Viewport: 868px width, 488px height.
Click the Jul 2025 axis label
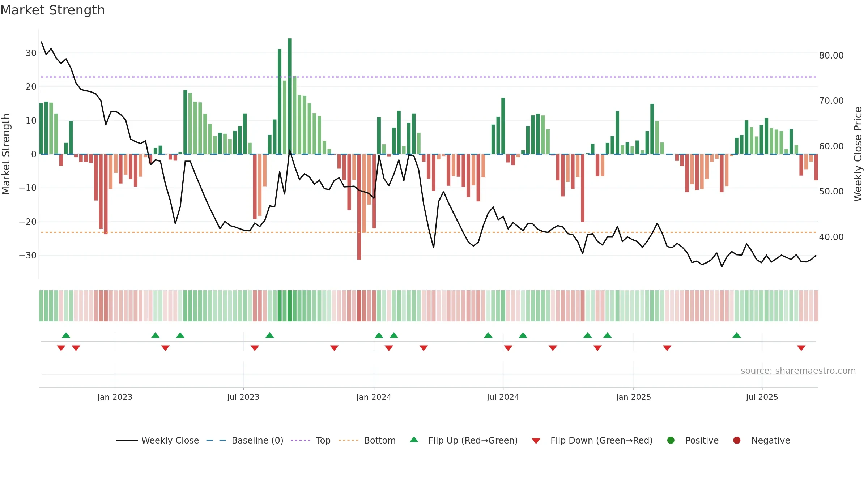762,397
